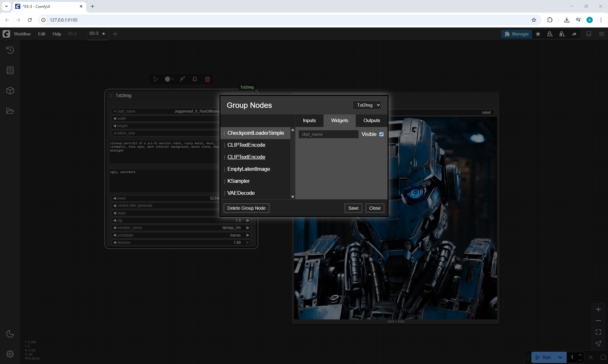This screenshot has width=608, height=364.
Task: Switch to the Outputs tab
Action: click(x=371, y=120)
